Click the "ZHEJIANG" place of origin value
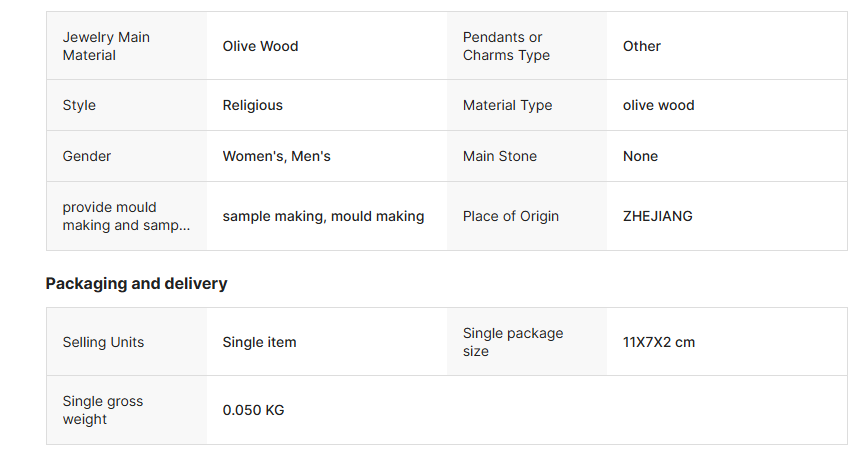868x465 pixels. 658,216
